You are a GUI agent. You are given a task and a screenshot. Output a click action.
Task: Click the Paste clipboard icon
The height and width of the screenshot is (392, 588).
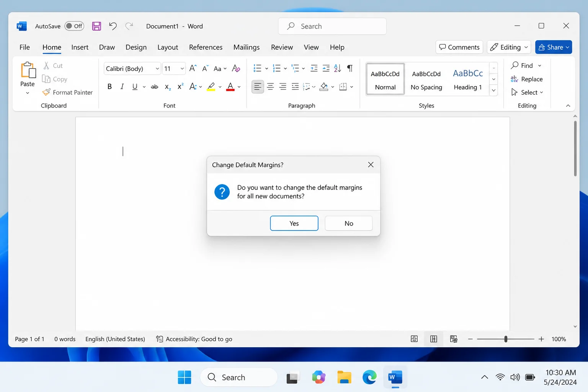(28, 70)
